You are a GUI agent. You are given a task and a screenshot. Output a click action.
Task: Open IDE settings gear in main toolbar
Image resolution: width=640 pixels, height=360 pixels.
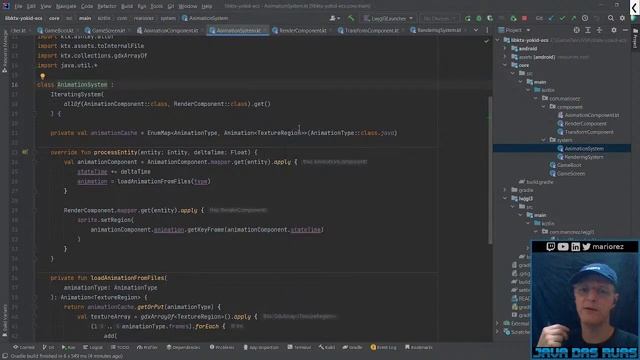coord(622,18)
